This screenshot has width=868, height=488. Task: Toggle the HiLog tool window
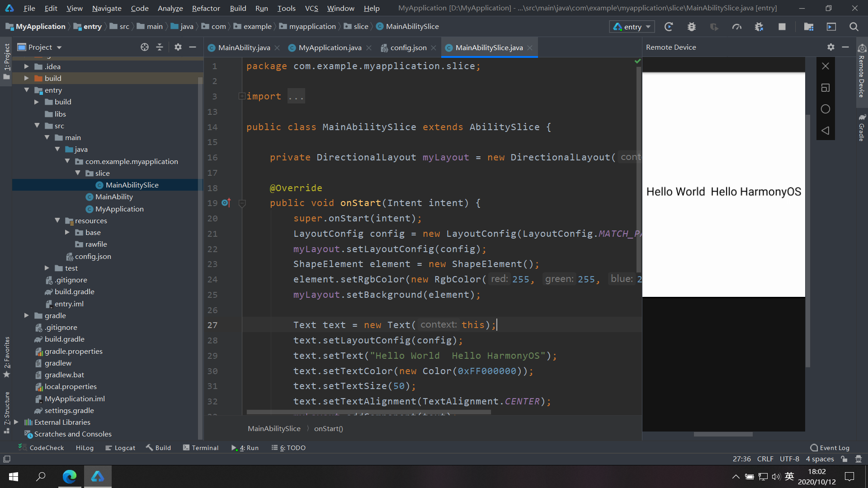tap(85, 448)
